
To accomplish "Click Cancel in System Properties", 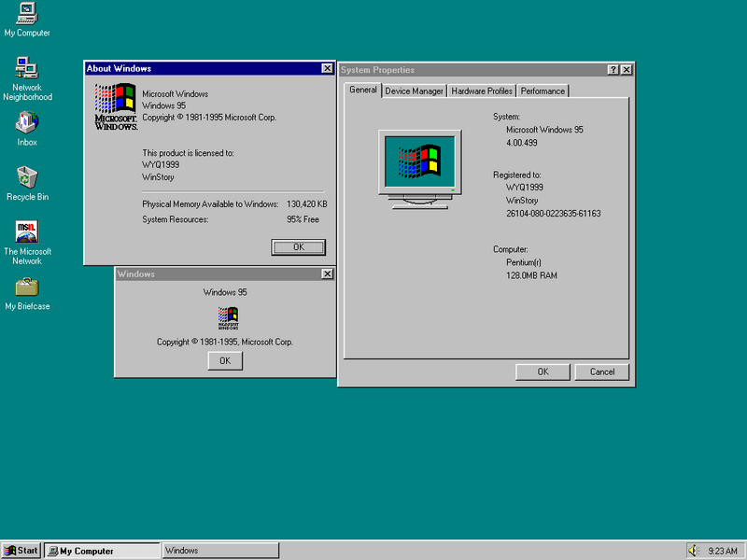I will click(x=601, y=371).
